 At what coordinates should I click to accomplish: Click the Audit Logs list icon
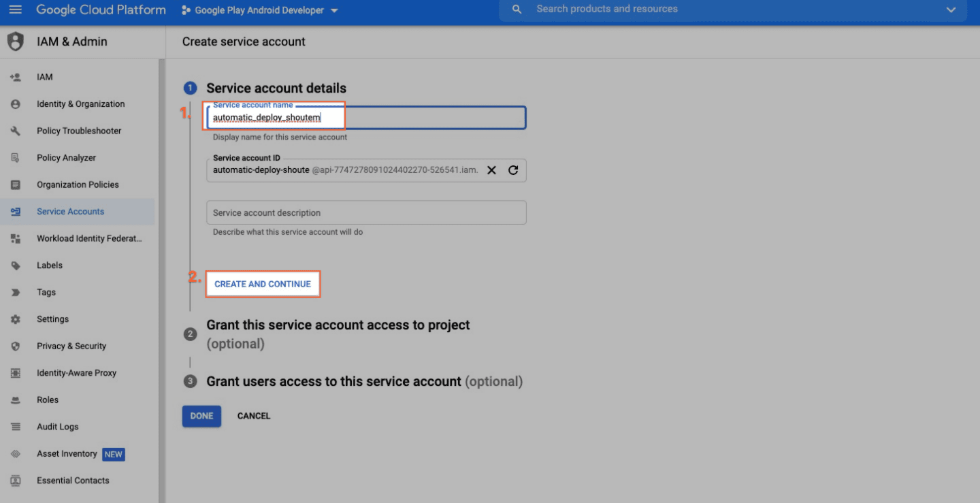(15, 427)
